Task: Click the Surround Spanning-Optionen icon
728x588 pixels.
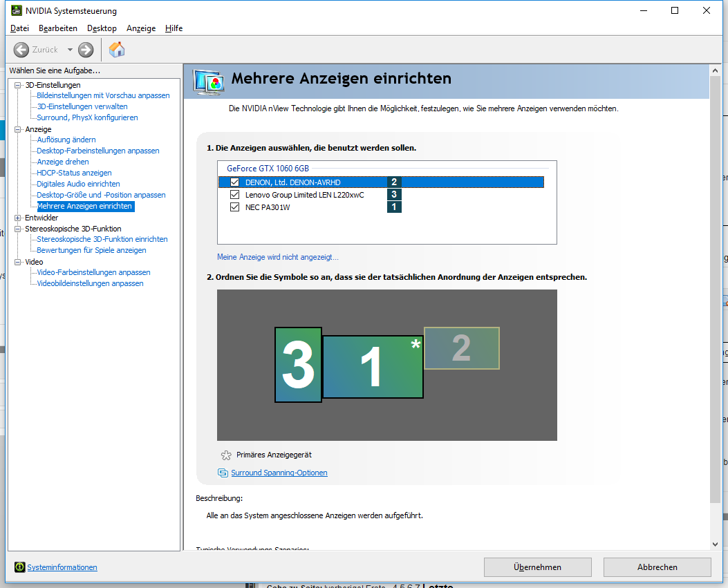Action: [x=223, y=473]
